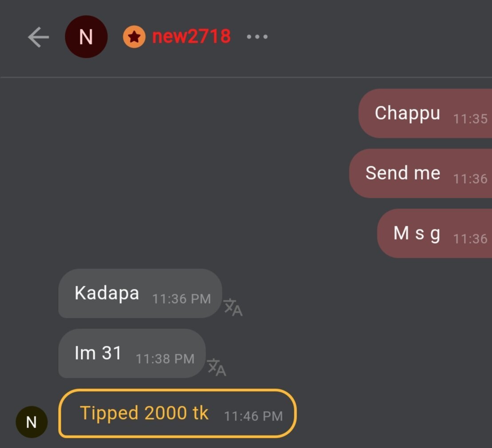The width and height of the screenshot is (492, 448).
Task: Click the 11:36 timestamp beside "M s g"
Action: tap(470, 239)
